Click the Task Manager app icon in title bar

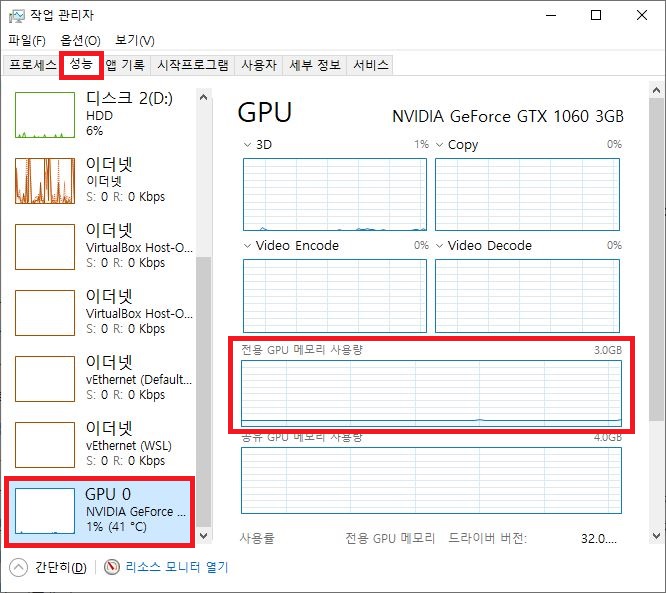tap(17, 16)
